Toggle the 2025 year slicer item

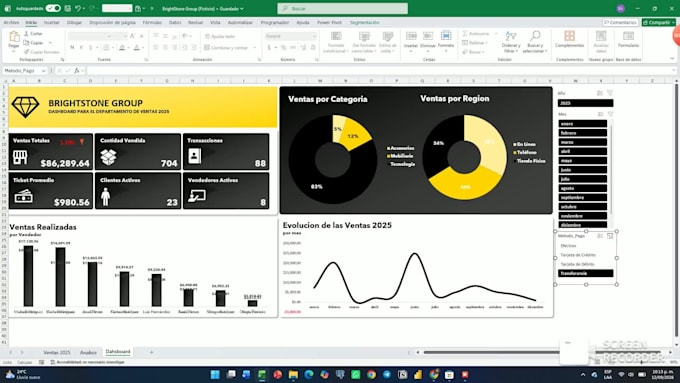click(585, 103)
